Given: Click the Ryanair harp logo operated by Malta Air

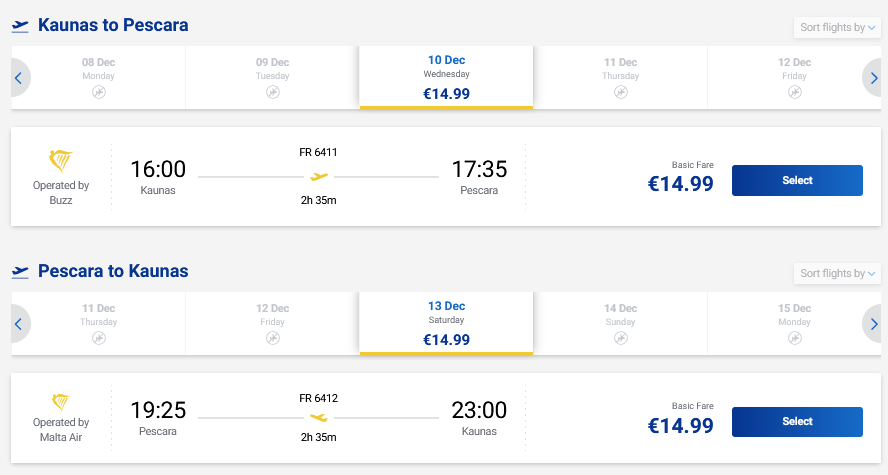Looking at the screenshot, I should tap(61, 400).
